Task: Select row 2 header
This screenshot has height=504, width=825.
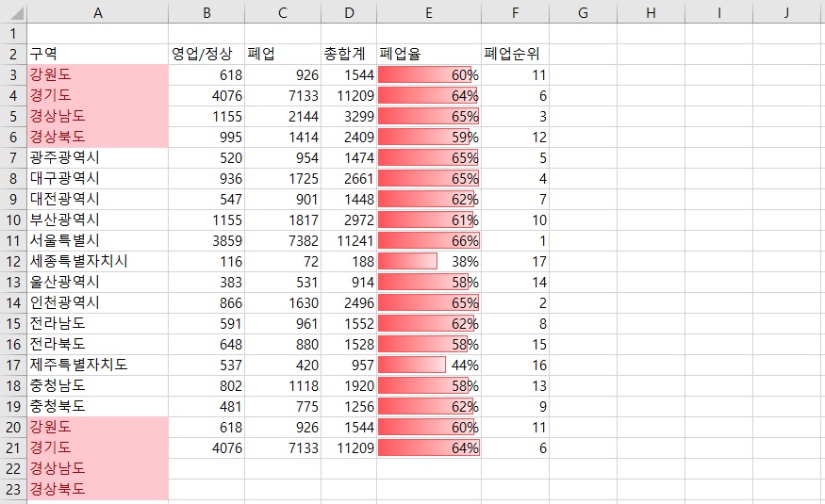Action: click(13, 54)
